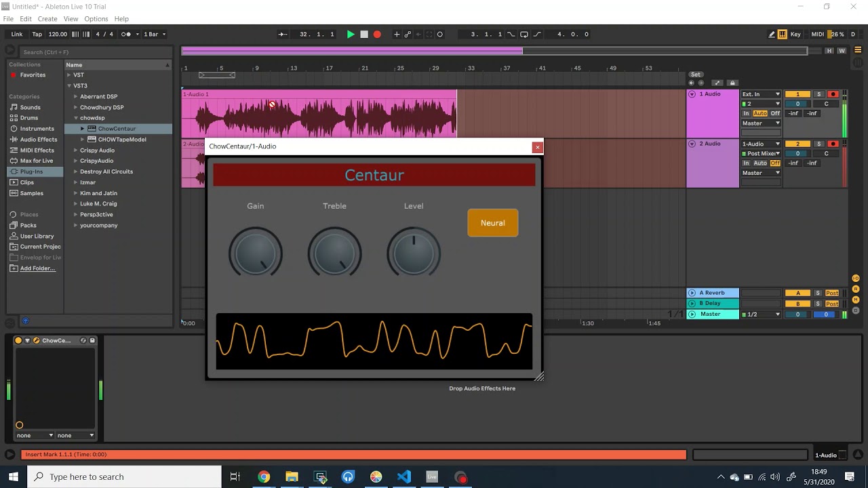Viewport: 868px width, 488px height.
Task: Select Audio Effects category
Action: tap(38, 140)
